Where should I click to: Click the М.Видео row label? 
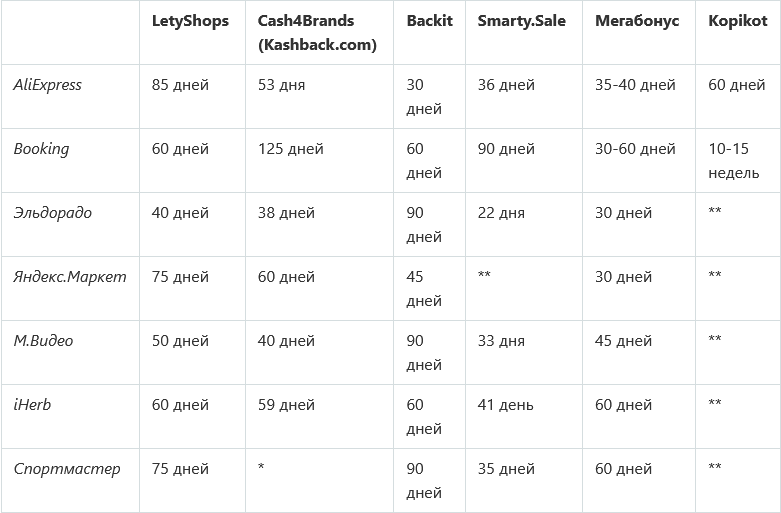coord(43,341)
